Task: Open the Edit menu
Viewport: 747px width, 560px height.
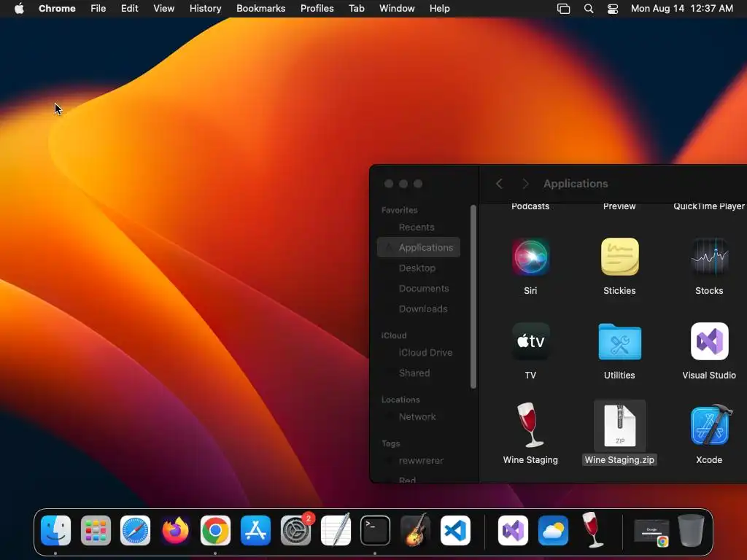Action: coord(129,9)
